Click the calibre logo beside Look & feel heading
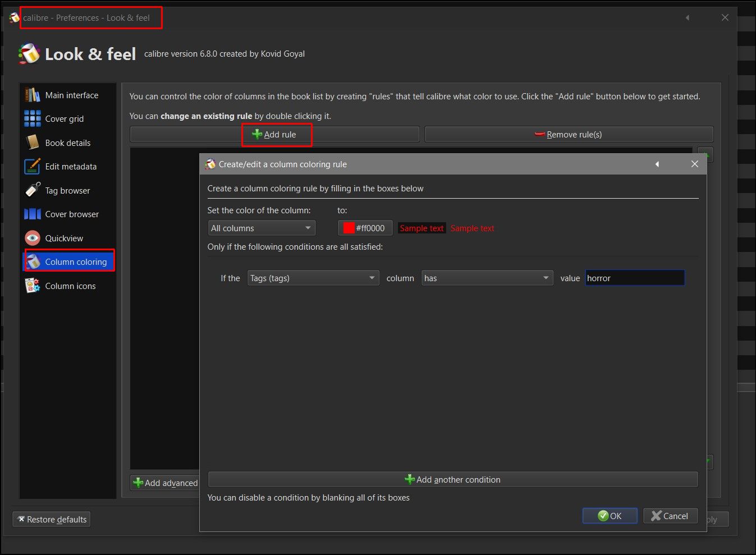 (29, 54)
